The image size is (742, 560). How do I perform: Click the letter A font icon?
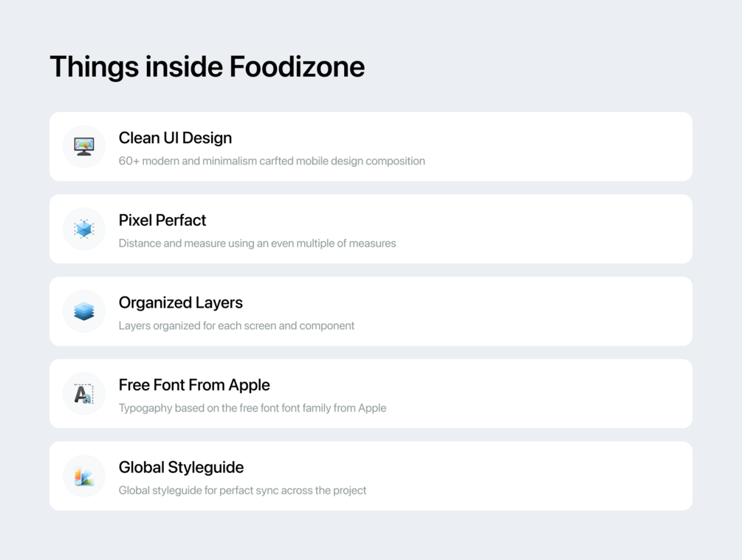(84, 394)
